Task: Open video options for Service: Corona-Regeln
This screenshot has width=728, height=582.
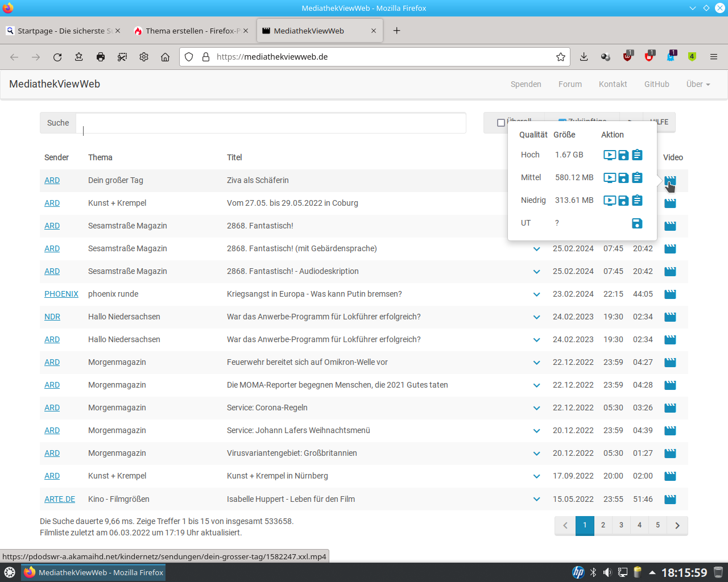Action: click(671, 408)
